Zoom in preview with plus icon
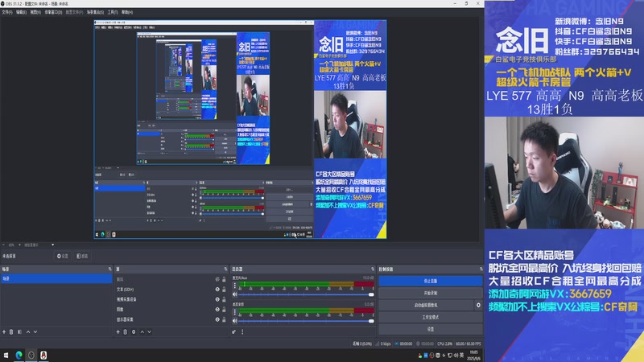644x362 pixels. click(x=19, y=245)
